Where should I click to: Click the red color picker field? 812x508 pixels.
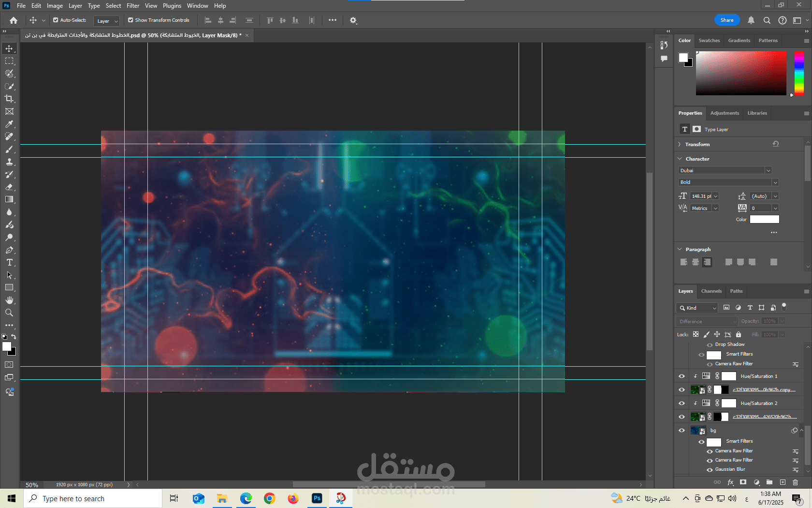(741, 73)
